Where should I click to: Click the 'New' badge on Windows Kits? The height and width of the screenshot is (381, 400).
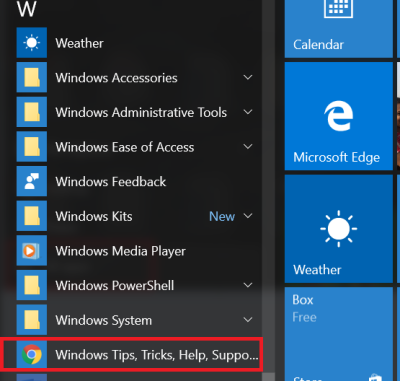[222, 217]
